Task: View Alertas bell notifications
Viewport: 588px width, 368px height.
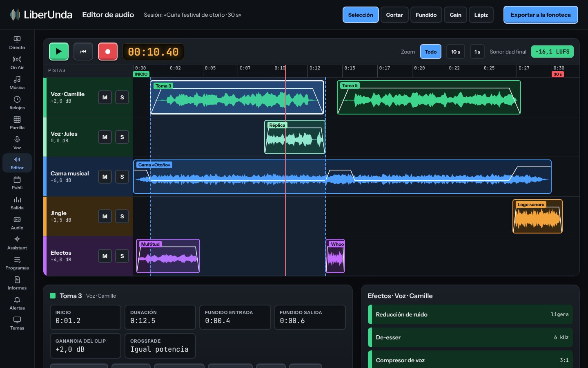Action: (17, 303)
